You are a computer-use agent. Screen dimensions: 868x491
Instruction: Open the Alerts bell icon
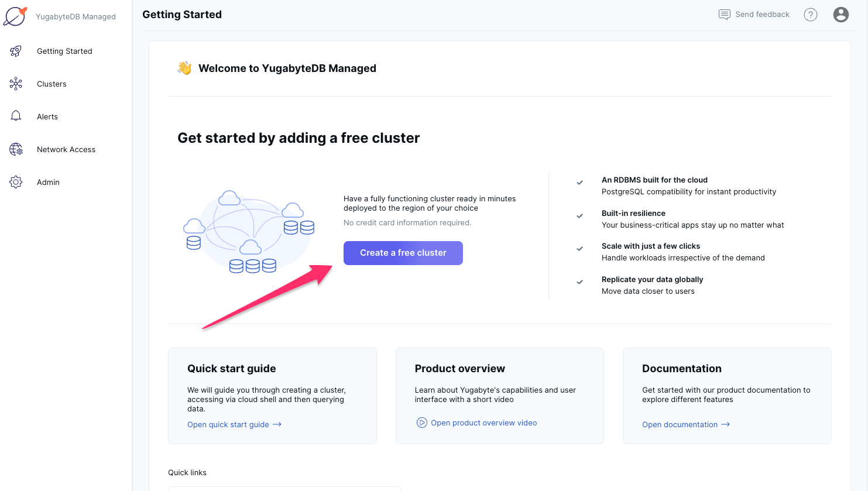coord(16,116)
